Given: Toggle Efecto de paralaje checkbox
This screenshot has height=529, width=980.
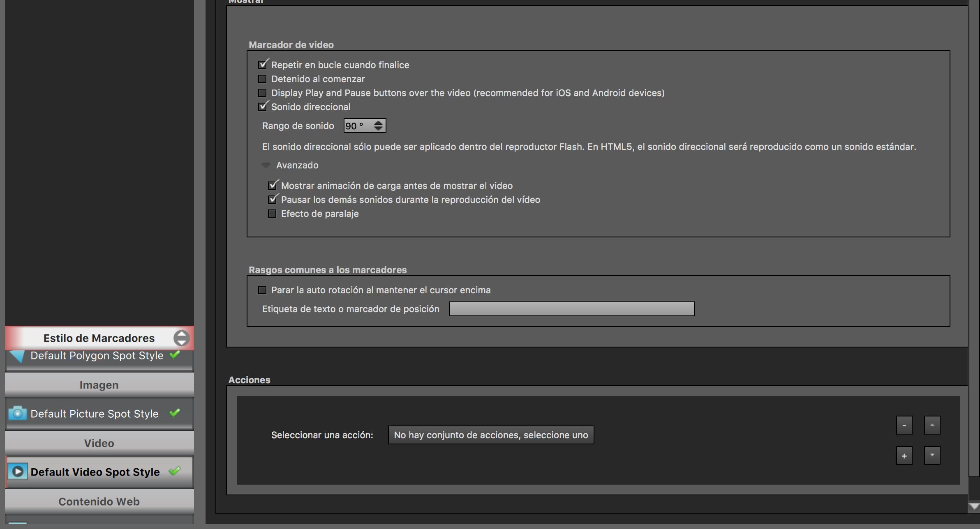Looking at the screenshot, I should pyautogui.click(x=272, y=214).
